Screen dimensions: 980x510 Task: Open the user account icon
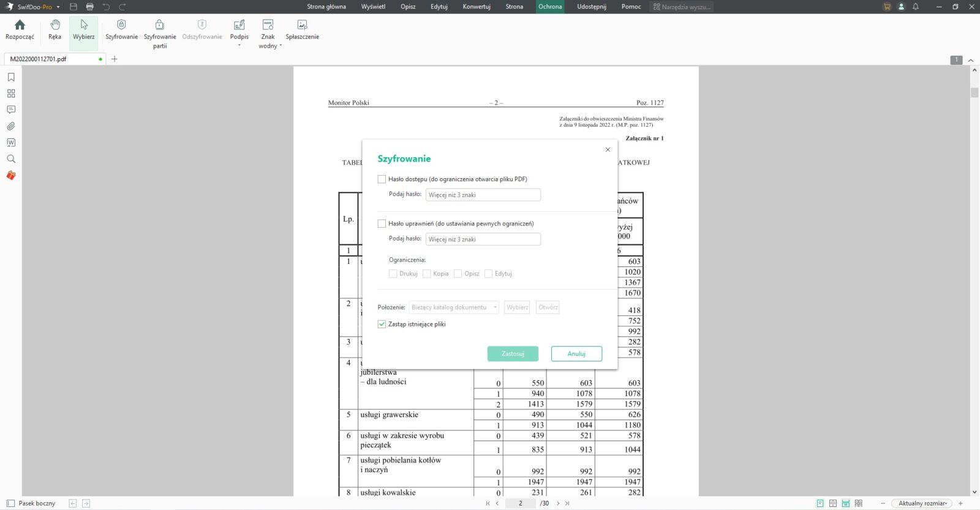(x=901, y=7)
